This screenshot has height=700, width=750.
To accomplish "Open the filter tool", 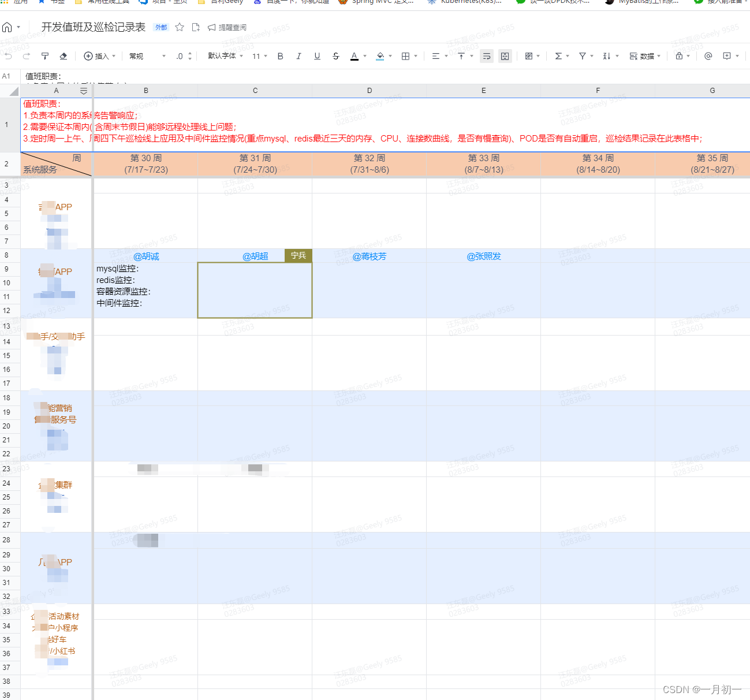I will (x=586, y=56).
